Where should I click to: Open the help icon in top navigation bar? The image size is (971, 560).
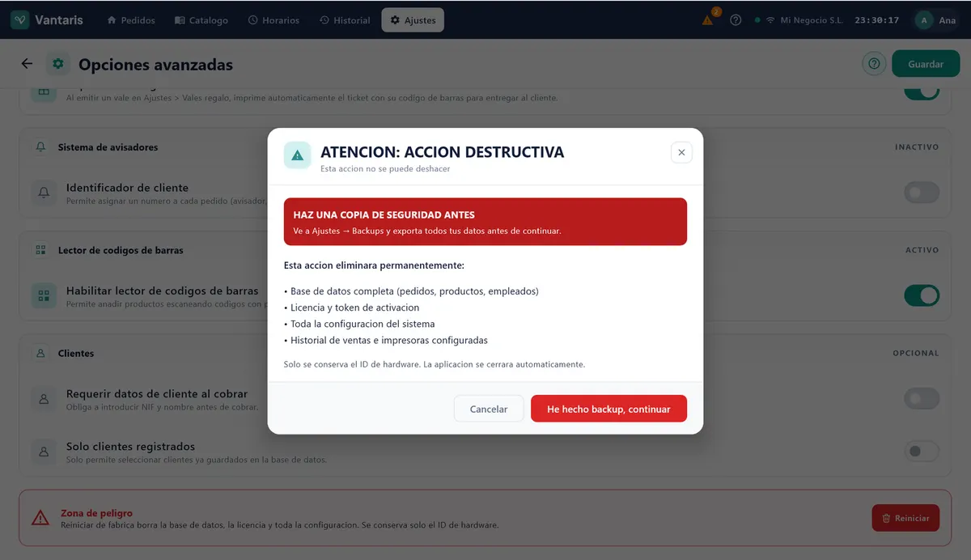pos(736,20)
